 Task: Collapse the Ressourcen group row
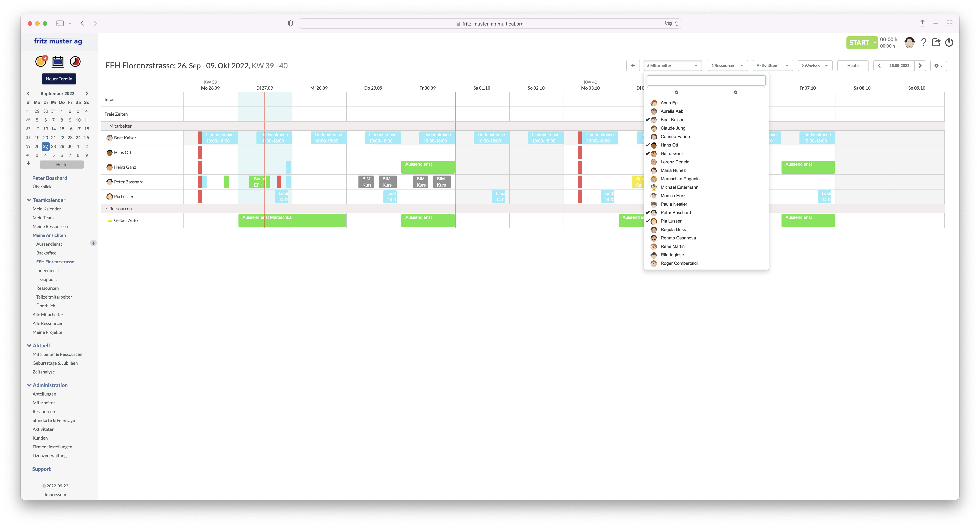pyautogui.click(x=107, y=209)
